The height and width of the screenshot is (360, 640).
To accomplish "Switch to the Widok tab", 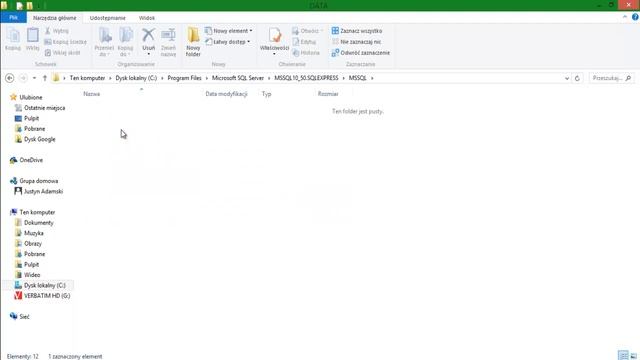I will (147, 18).
